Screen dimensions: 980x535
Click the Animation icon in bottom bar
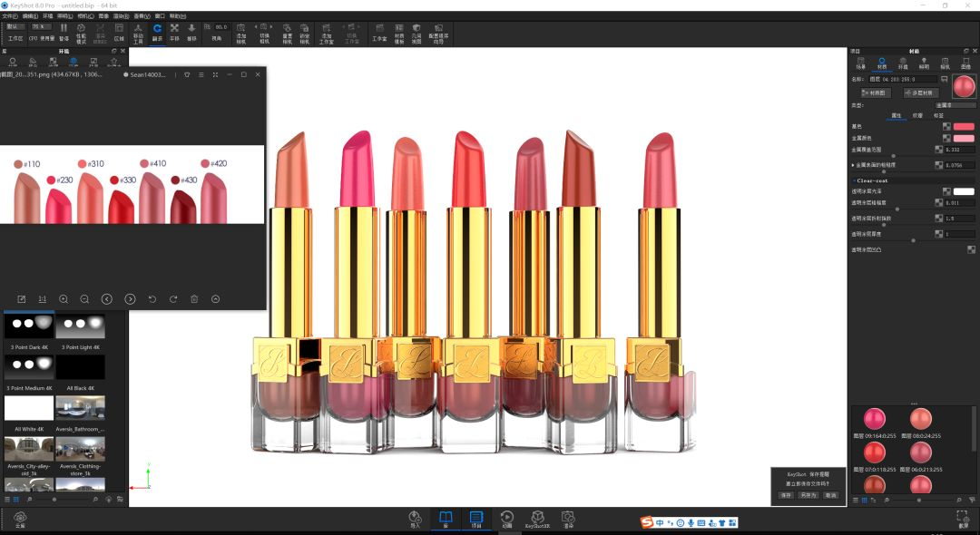click(x=506, y=517)
